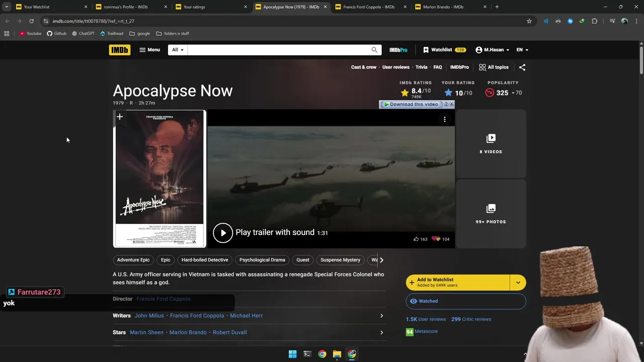This screenshot has width=644, height=362.
Task: Reload the page
Action: click(31, 21)
